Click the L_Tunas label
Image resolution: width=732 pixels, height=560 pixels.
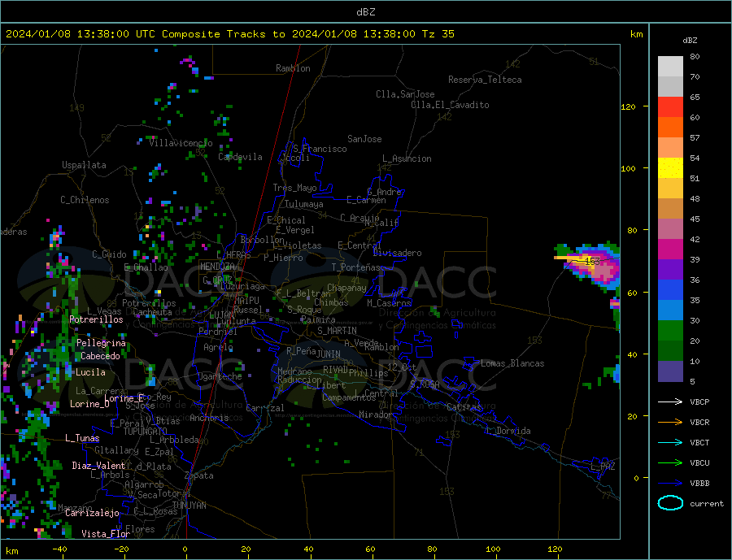82,438
